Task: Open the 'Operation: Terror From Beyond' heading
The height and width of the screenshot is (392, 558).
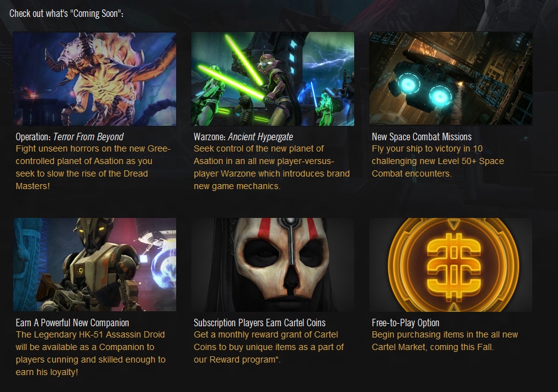Action: 70,137
